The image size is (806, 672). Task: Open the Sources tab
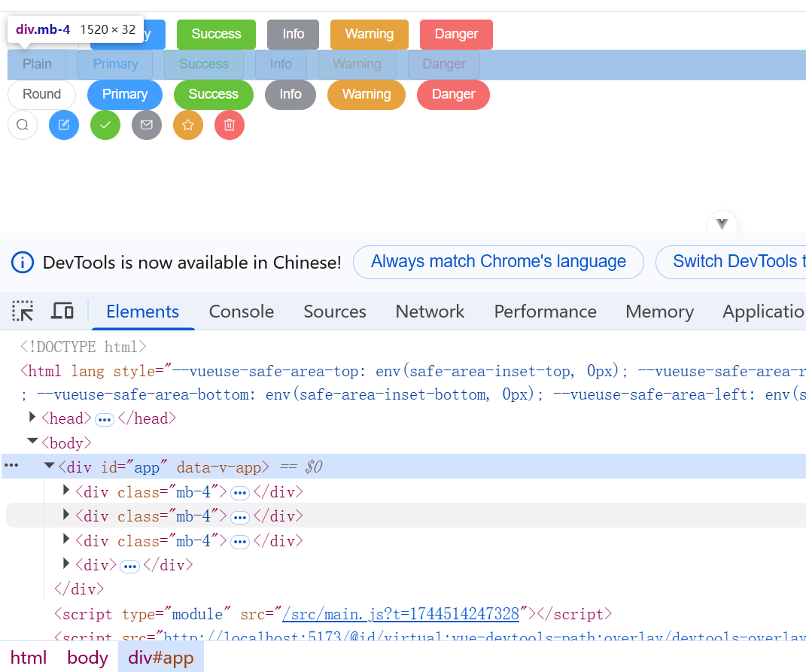(x=335, y=312)
